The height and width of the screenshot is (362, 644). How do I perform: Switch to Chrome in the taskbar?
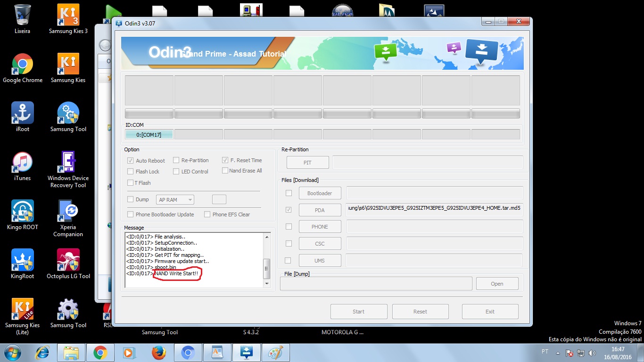[x=100, y=353]
